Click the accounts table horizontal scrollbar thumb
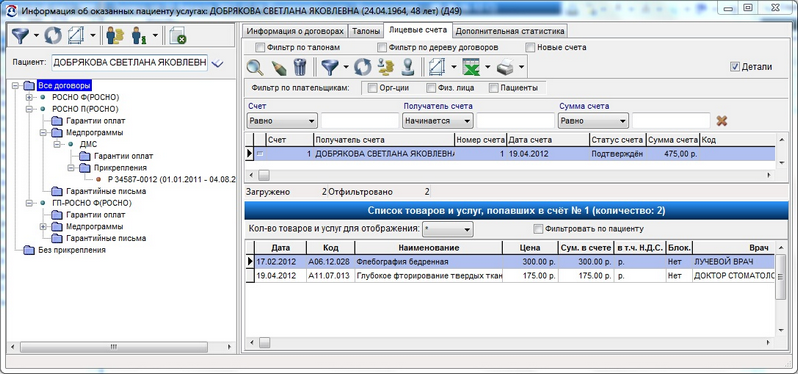Screen dimensions: 798x374 click(264, 175)
